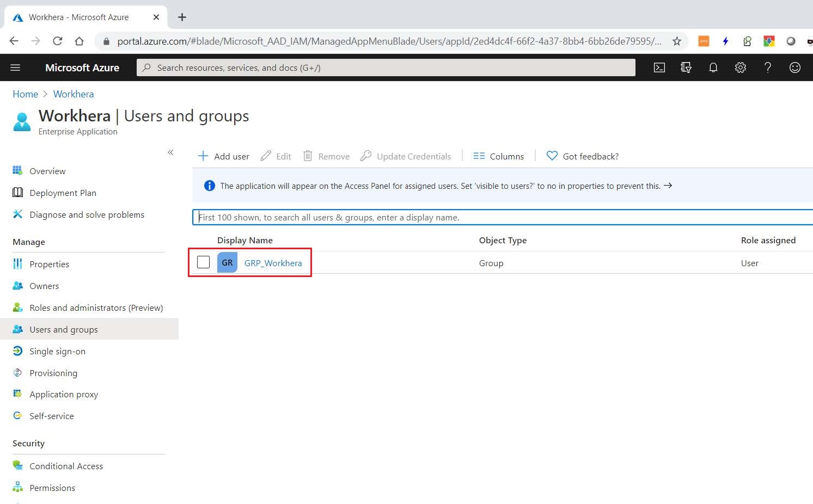This screenshot has width=813, height=504.
Task: Click the blue info icon in banner
Action: click(x=209, y=186)
